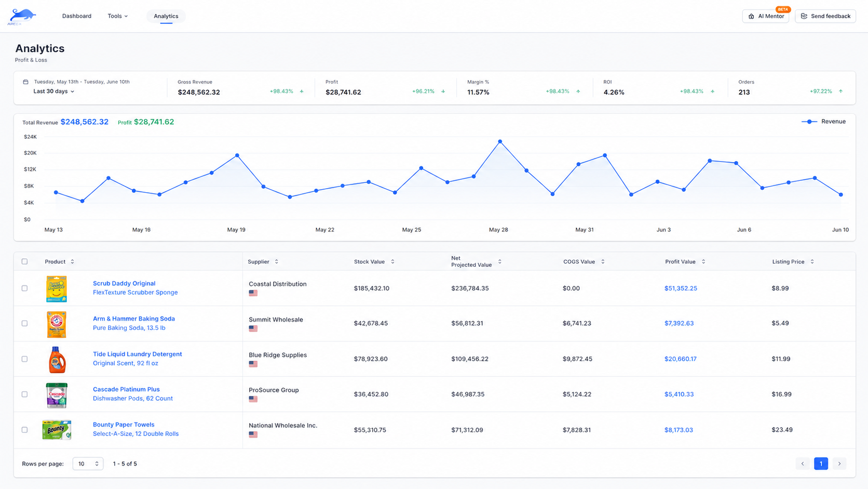Toggle the Revenue legend marker
The height and width of the screenshot is (489, 868).
click(809, 122)
